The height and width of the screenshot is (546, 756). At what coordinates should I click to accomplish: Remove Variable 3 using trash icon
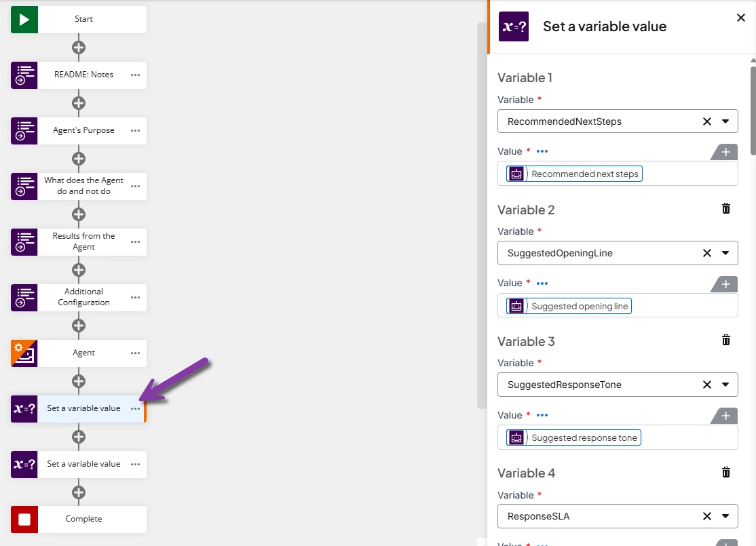tap(725, 340)
